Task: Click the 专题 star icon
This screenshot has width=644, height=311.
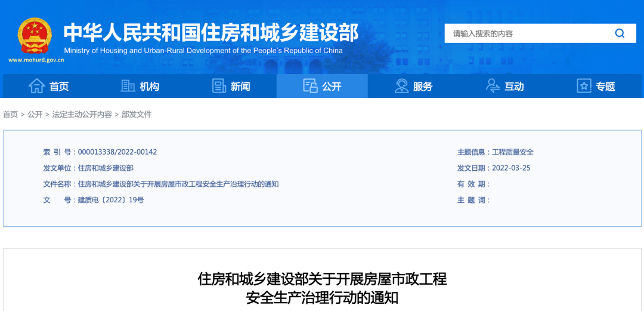Action: tap(584, 86)
